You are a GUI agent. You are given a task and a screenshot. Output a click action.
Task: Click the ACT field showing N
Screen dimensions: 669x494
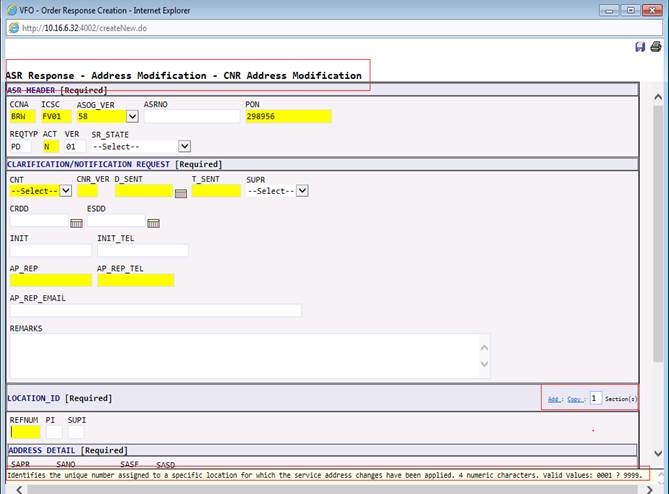pyautogui.click(x=51, y=146)
